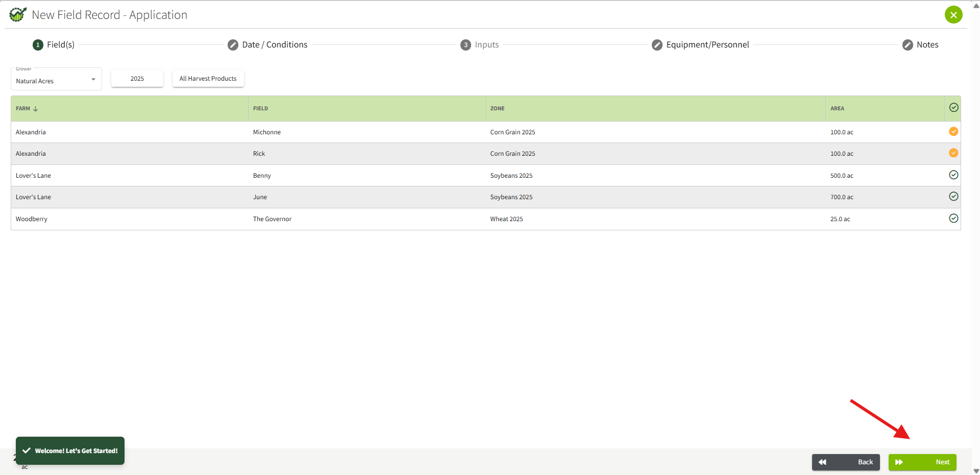Open the Field(s) step
Viewport: 980px width, 475px height.
54,45
